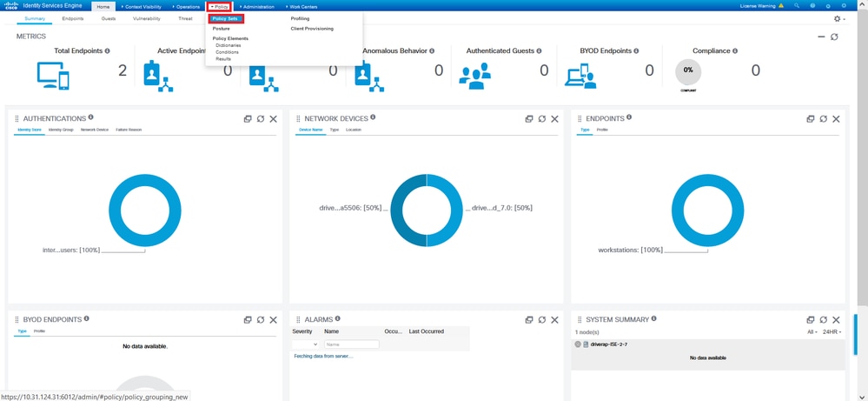Click the dark segment of Network Devices donut
This screenshot has height=401, width=868.
click(x=397, y=211)
